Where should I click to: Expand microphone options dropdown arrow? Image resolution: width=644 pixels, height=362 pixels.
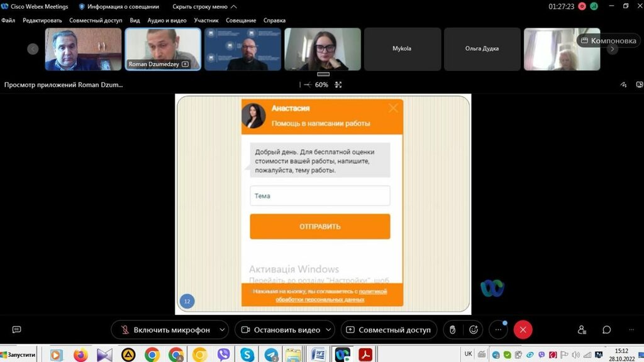[x=222, y=330]
